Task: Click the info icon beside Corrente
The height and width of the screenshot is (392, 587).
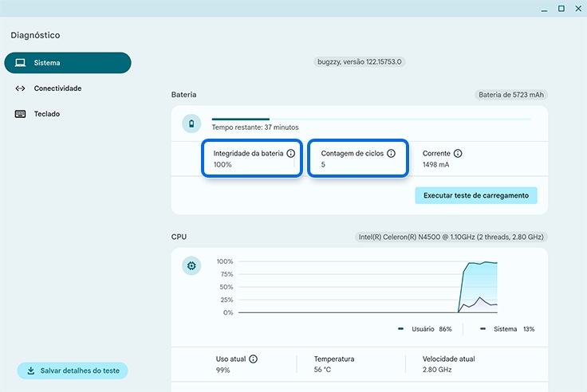Action: coord(458,153)
